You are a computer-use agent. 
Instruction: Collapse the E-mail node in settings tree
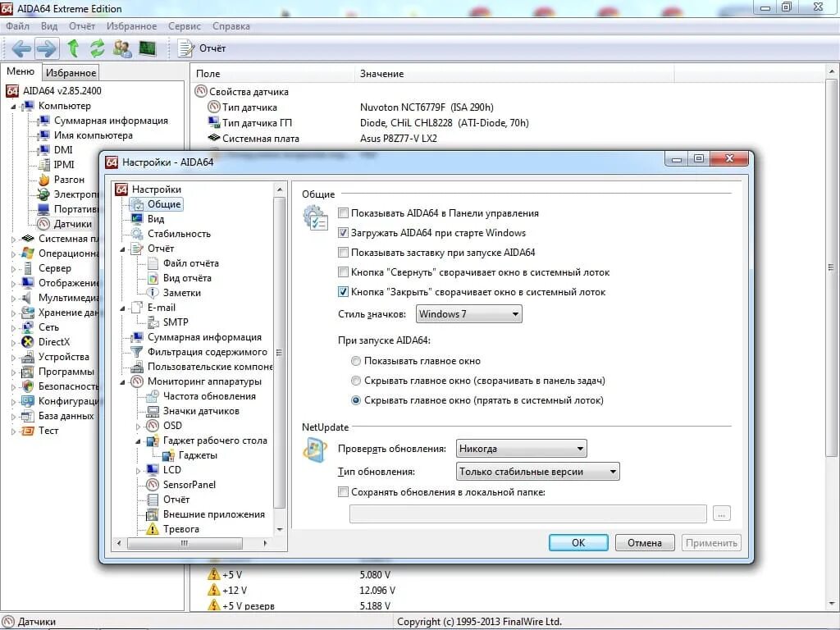tap(122, 308)
